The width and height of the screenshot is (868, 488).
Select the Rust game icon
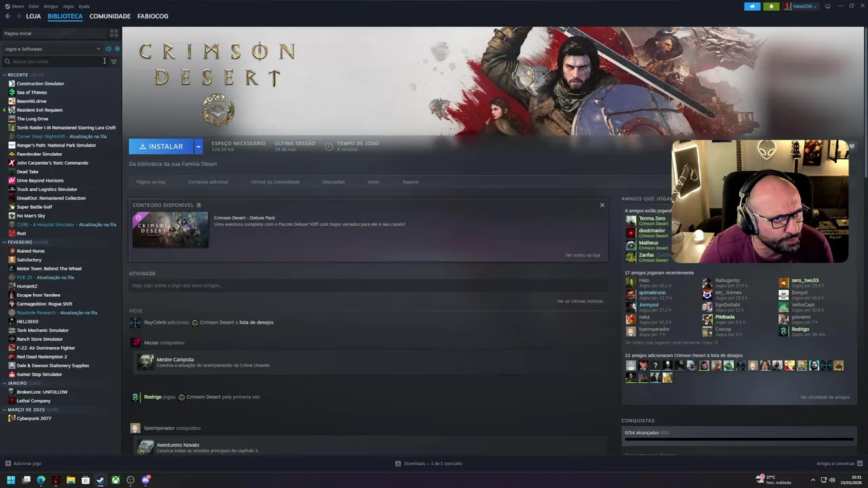12,233
